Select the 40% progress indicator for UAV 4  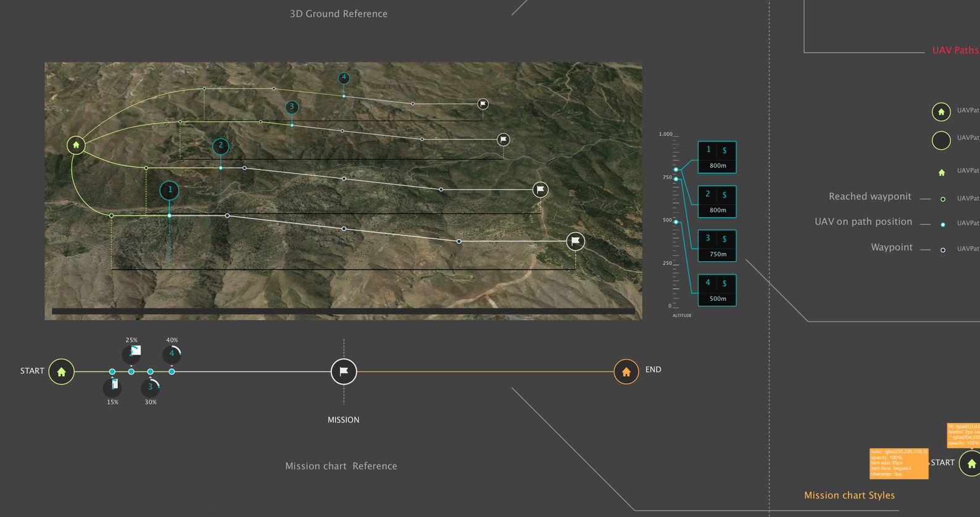pos(172,354)
